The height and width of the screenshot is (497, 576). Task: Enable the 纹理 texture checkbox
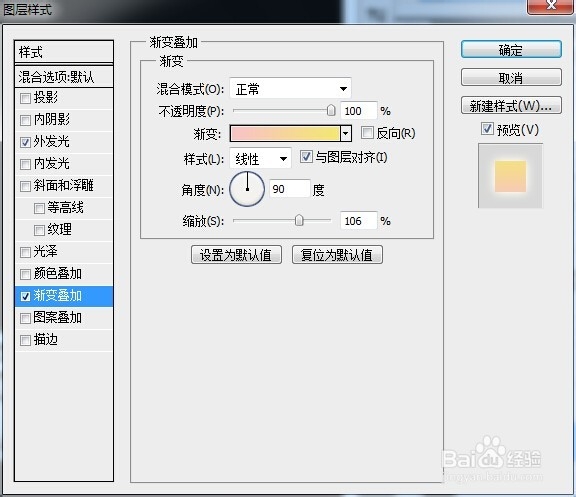pos(39,230)
